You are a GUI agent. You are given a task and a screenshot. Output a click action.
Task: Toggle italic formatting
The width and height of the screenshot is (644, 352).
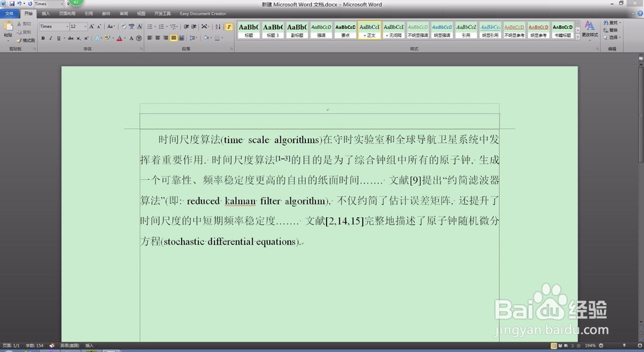pyautogui.click(x=50, y=38)
